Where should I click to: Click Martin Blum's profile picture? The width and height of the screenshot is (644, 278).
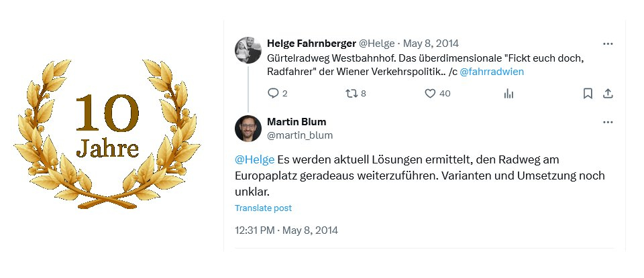248,129
